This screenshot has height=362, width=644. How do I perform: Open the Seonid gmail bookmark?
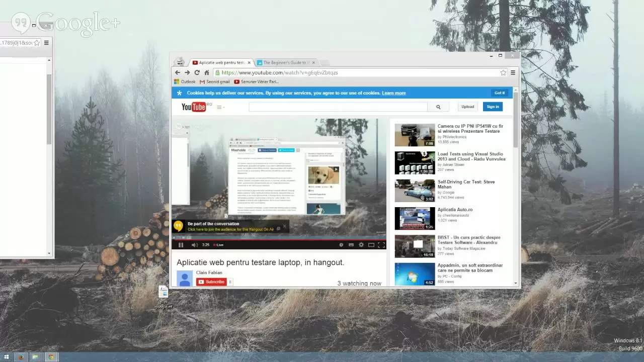click(x=215, y=81)
